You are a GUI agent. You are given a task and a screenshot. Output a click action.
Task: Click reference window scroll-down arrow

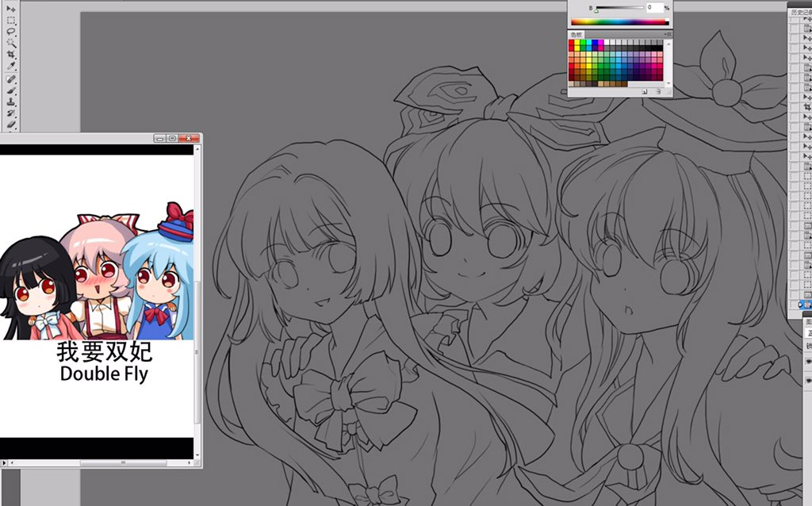pos(197,454)
